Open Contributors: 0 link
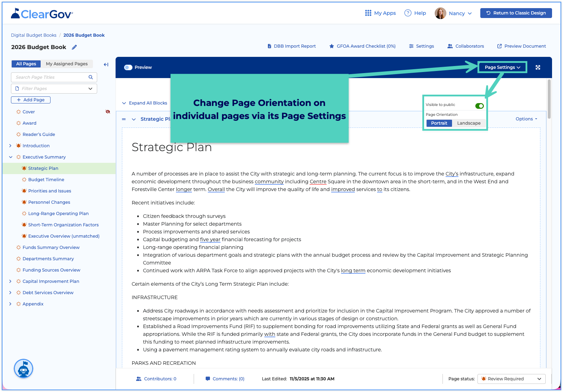The width and height of the screenshot is (563, 392). click(160, 379)
